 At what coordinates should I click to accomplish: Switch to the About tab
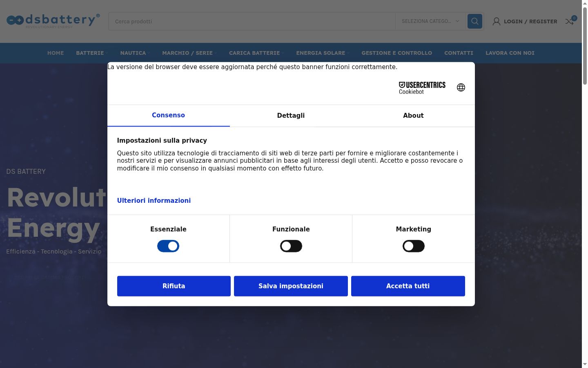pos(413,116)
